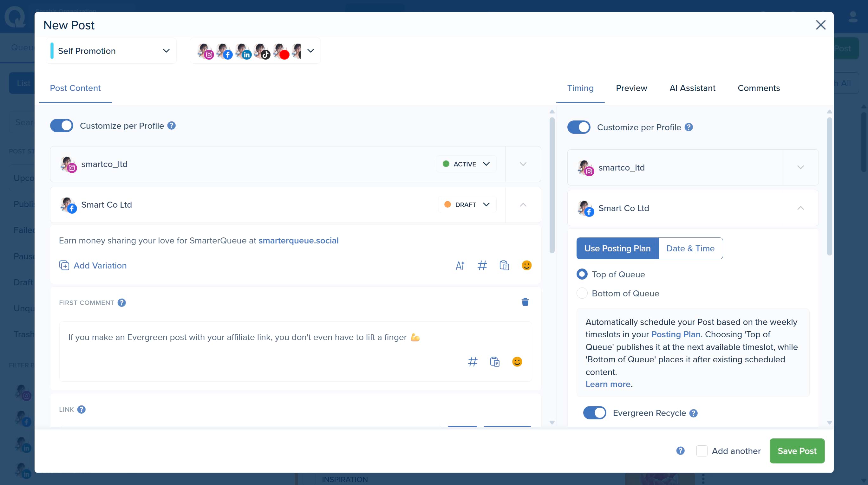Click the Save Post button
Screen dimensions: 868x485
tap(797, 451)
